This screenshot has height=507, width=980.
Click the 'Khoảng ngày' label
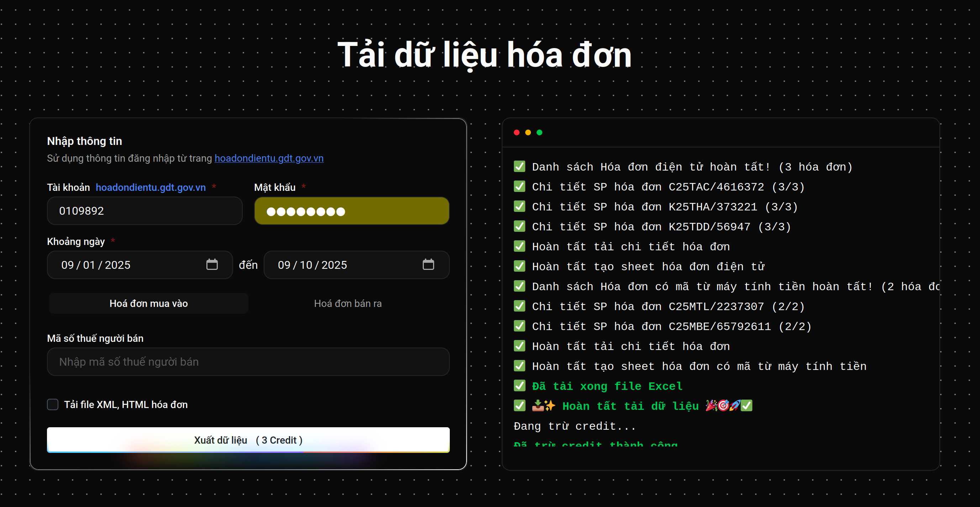[76, 241]
